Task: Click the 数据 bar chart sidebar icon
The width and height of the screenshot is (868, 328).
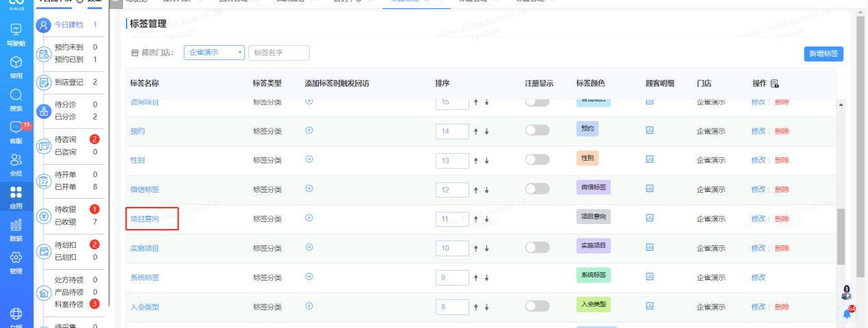Action: click(16, 228)
